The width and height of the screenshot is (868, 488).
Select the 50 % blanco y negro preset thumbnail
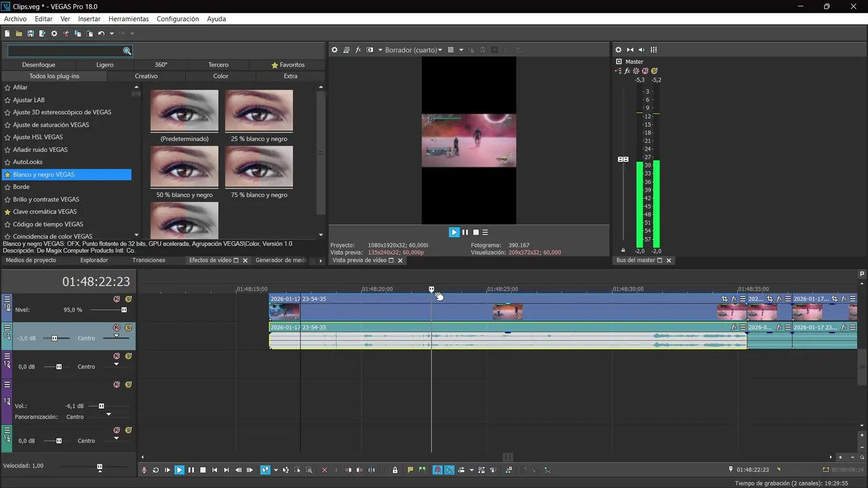(x=184, y=168)
